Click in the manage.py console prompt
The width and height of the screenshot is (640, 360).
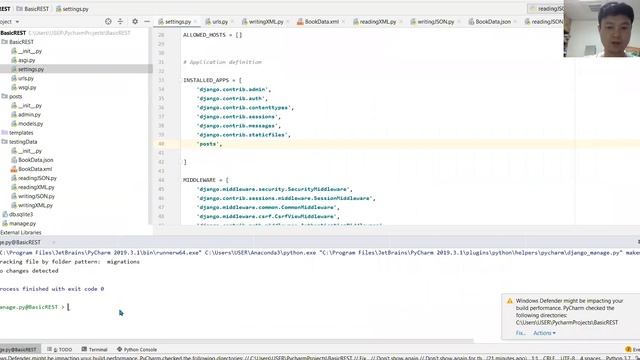(69, 307)
